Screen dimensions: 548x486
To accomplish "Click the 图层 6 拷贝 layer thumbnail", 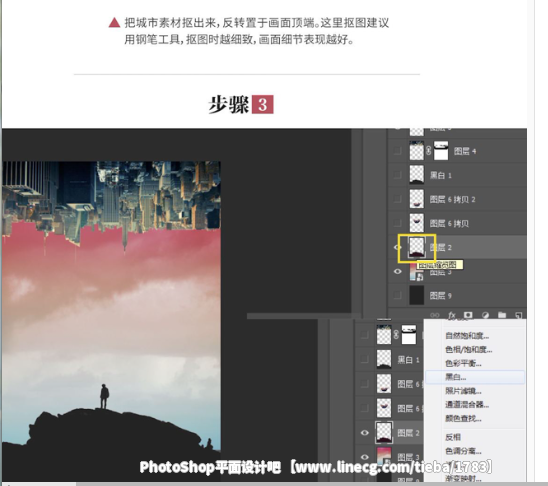I will point(416,223).
